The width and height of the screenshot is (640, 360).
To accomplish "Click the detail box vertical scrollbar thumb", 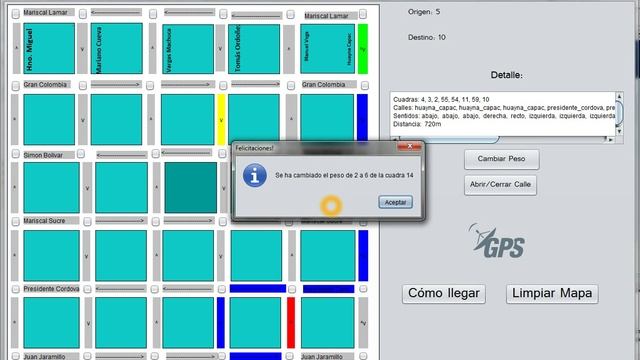I will tap(619, 113).
